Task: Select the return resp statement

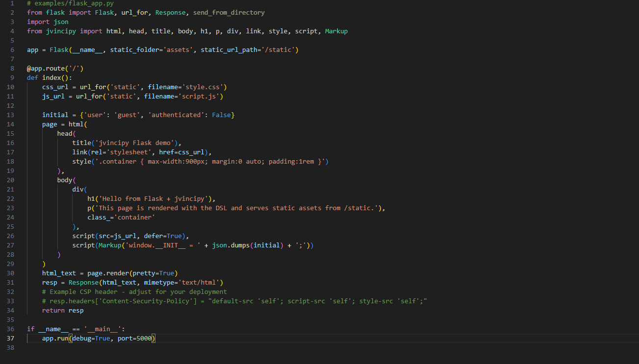Action: (63, 310)
